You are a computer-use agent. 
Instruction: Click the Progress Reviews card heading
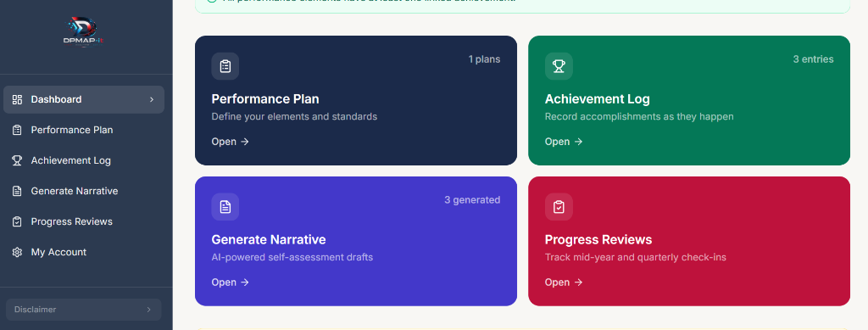point(598,240)
